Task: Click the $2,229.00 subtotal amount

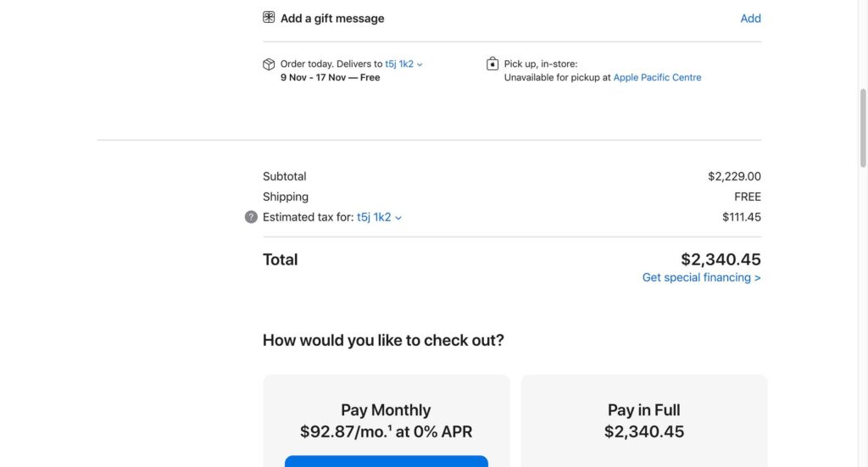Action: pyautogui.click(x=734, y=176)
